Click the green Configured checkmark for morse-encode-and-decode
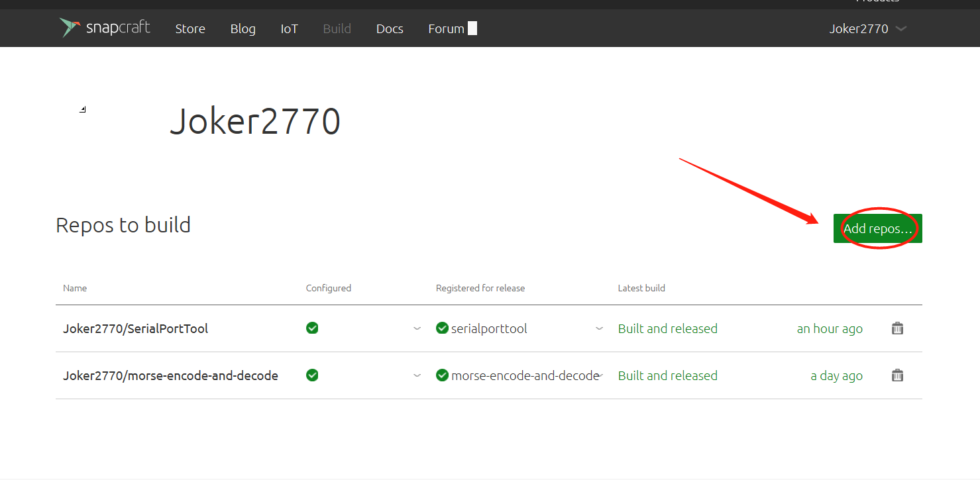Screen dimensions: 980x480 coord(312,375)
